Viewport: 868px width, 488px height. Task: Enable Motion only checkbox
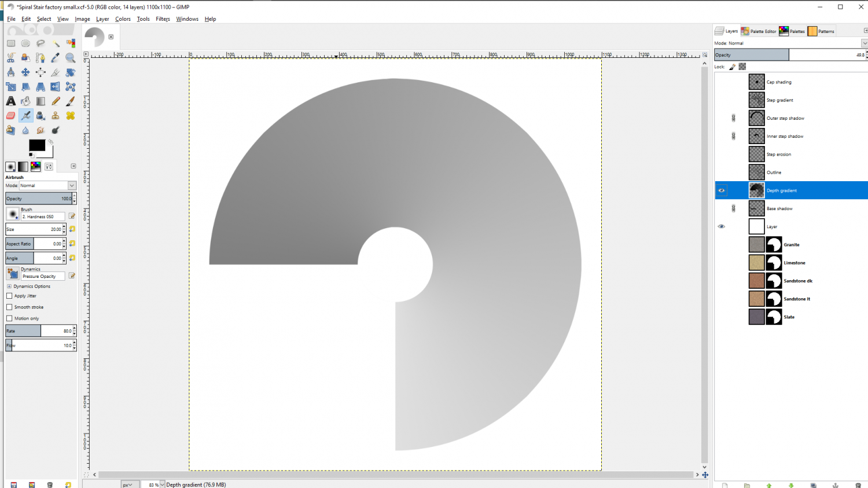[9, 318]
